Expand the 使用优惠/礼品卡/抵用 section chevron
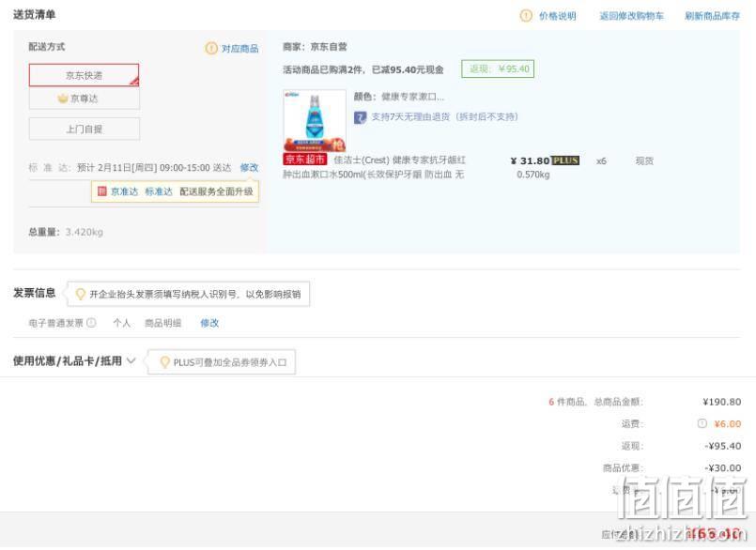The image size is (756, 550). point(131,360)
